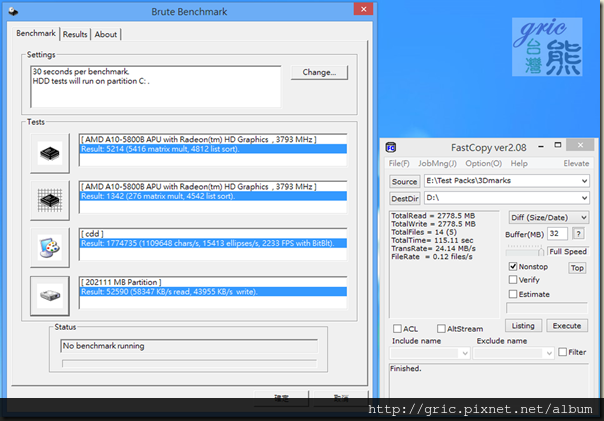Viewport: 604px width, 421px height.
Task: Run the hard disk drive benchmark icon
Action: pos(50,296)
